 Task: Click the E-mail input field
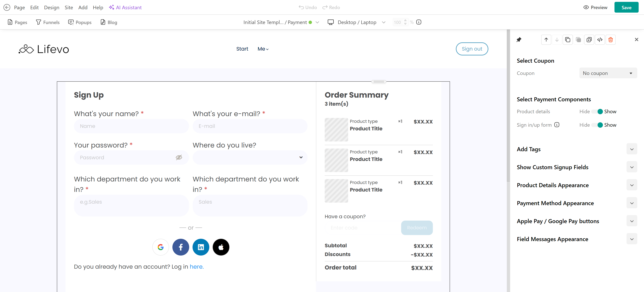tap(250, 126)
